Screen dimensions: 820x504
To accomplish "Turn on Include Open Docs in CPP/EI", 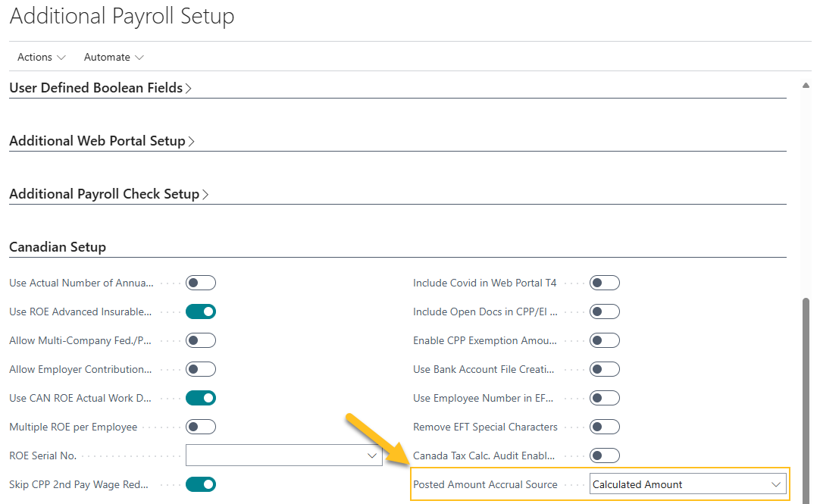I will (x=604, y=311).
